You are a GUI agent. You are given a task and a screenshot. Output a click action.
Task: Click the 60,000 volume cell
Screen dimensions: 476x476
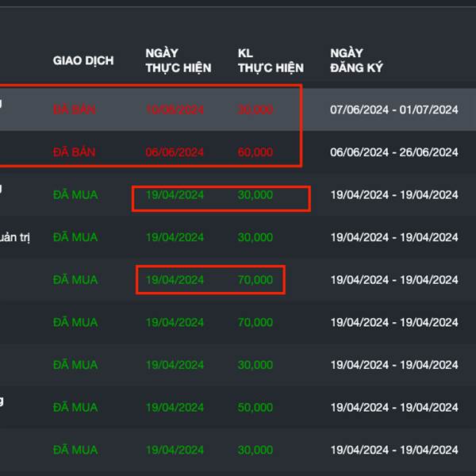[x=255, y=152]
